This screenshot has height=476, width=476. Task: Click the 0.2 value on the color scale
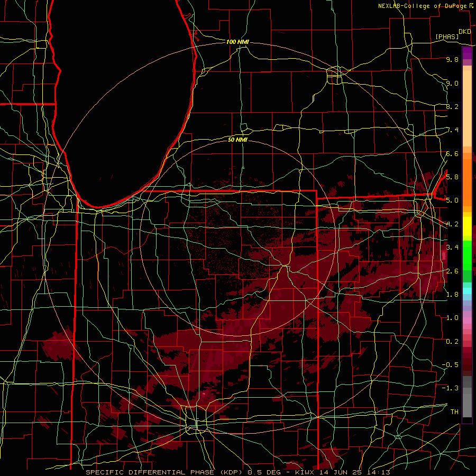[452, 341]
